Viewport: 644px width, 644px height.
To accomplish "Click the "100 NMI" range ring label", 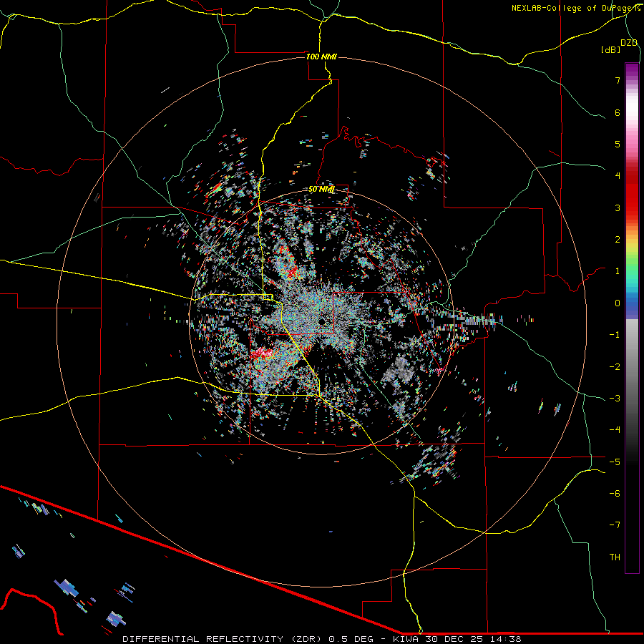I will point(321,57).
